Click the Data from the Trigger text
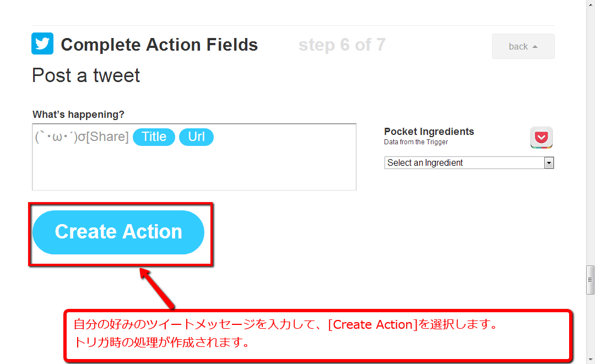Image resolution: width=595 pixels, height=364 pixels. click(x=415, y=142)
